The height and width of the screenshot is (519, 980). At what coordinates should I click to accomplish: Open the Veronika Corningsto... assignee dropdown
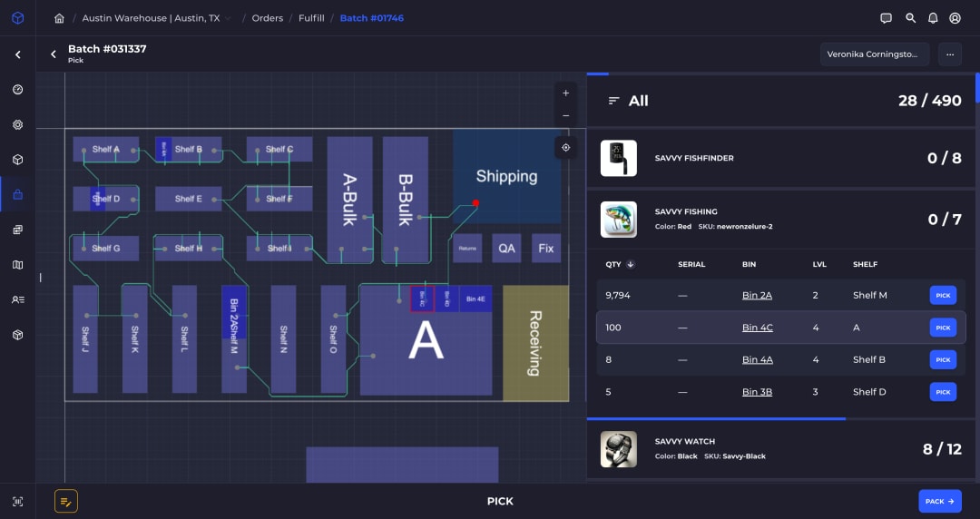point(875,54)
